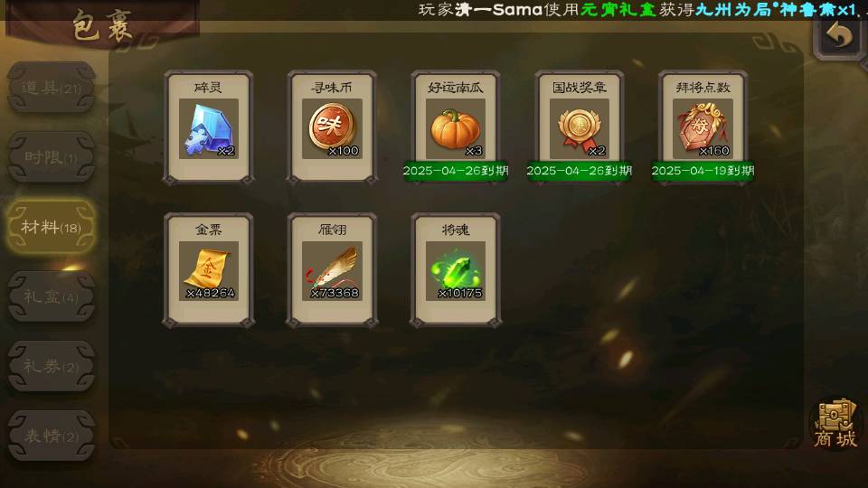Tap the 元宝礼盒 link in announcement
This screenshot has width=868, height=488.
[x=618, y=9]
